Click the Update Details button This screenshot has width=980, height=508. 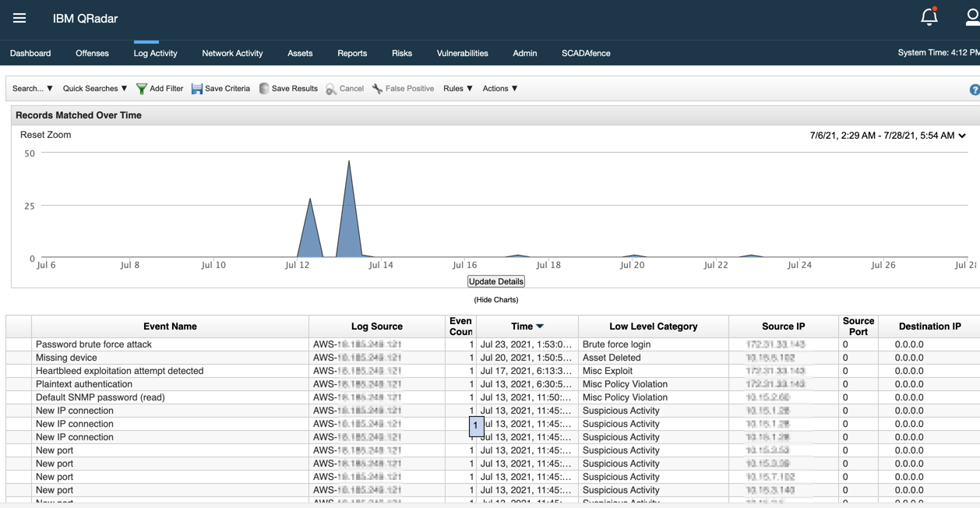point(495,280)
